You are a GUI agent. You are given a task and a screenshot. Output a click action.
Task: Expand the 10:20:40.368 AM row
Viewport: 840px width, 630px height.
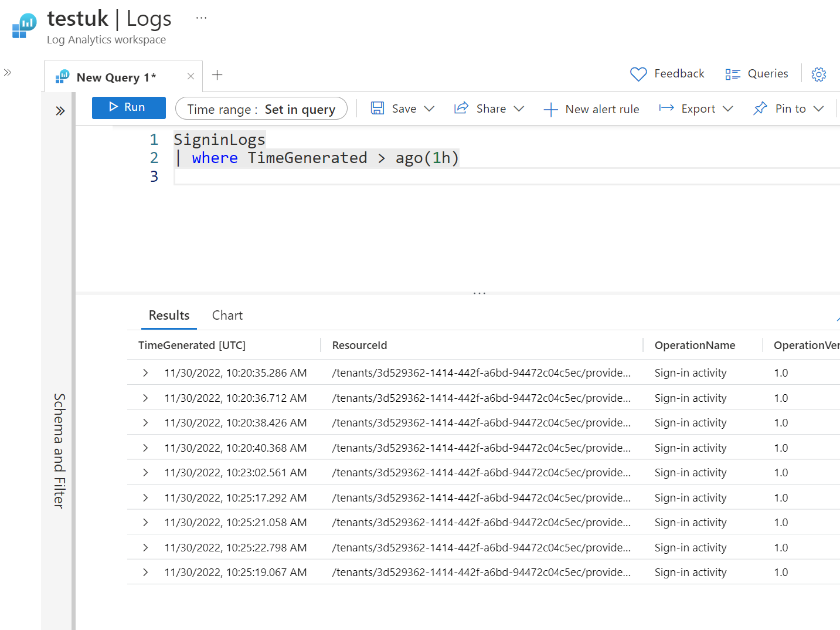pyautogui.click(x=145, y=448)
